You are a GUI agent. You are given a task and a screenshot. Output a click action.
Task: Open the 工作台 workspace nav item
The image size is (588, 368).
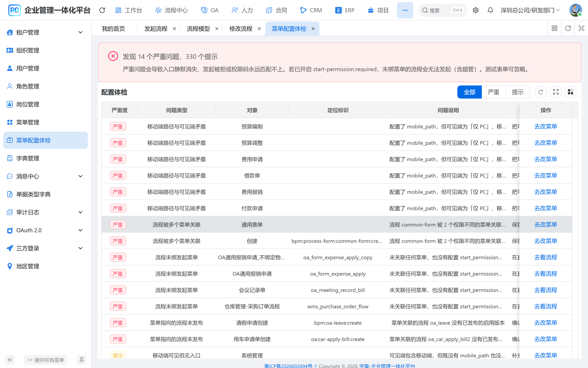tap(129, 10)
